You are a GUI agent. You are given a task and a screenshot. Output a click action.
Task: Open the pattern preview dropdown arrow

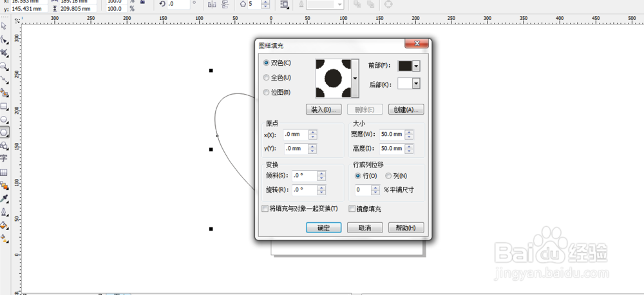pyautogui.click(x=355, y=78)
